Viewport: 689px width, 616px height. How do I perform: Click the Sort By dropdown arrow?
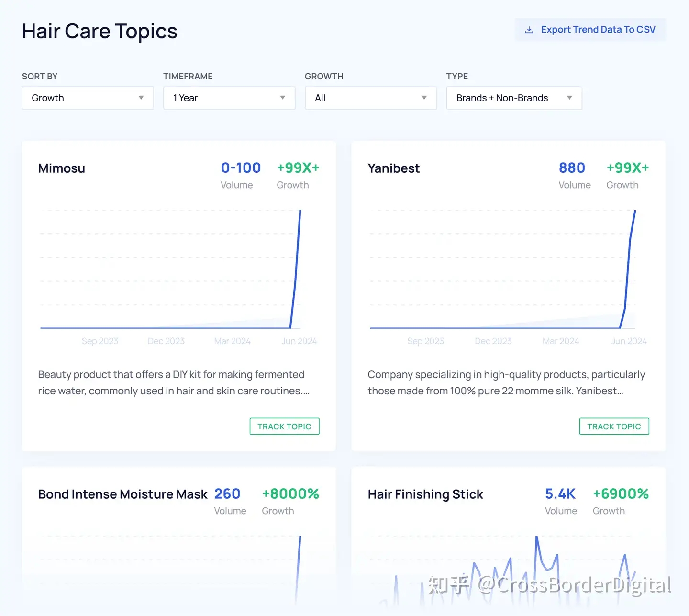point(141,98)
